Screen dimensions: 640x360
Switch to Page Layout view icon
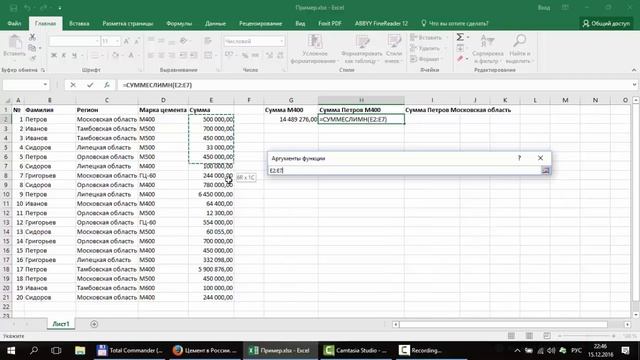point(529,336)
